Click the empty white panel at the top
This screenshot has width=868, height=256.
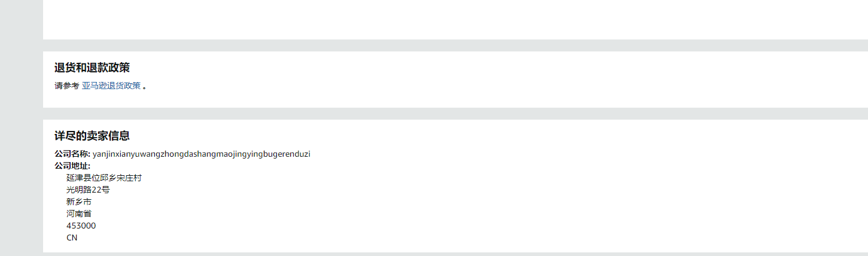[455, 19]
